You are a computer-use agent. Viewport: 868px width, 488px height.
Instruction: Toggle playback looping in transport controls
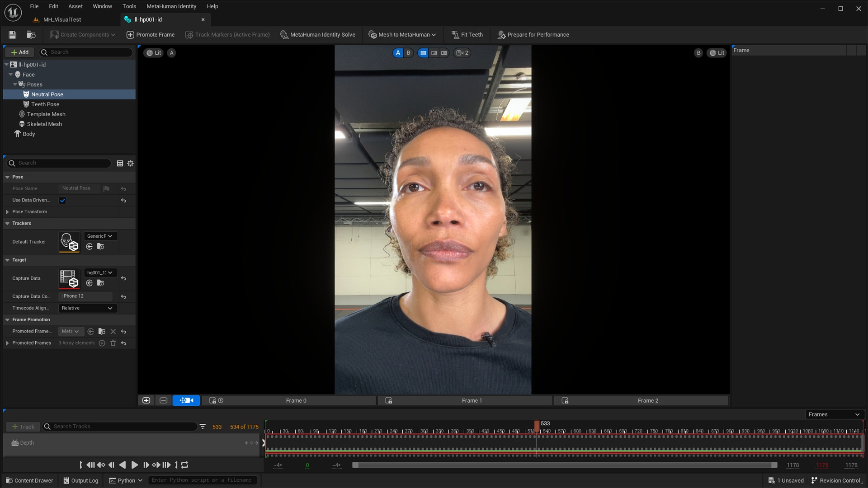point(185,465)
